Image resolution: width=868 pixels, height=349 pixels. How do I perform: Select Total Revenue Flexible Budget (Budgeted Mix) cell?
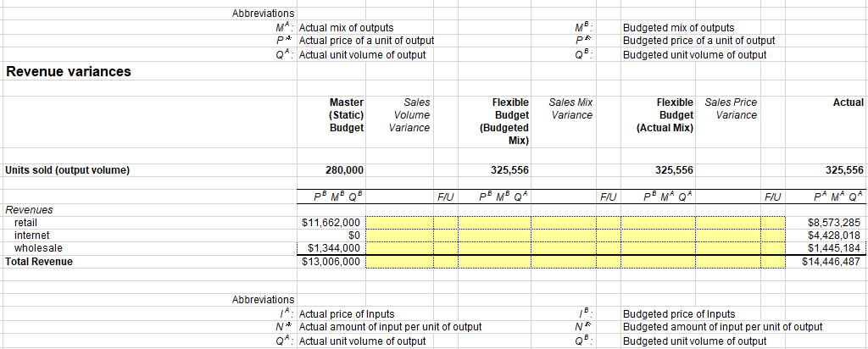click(494, 262)
